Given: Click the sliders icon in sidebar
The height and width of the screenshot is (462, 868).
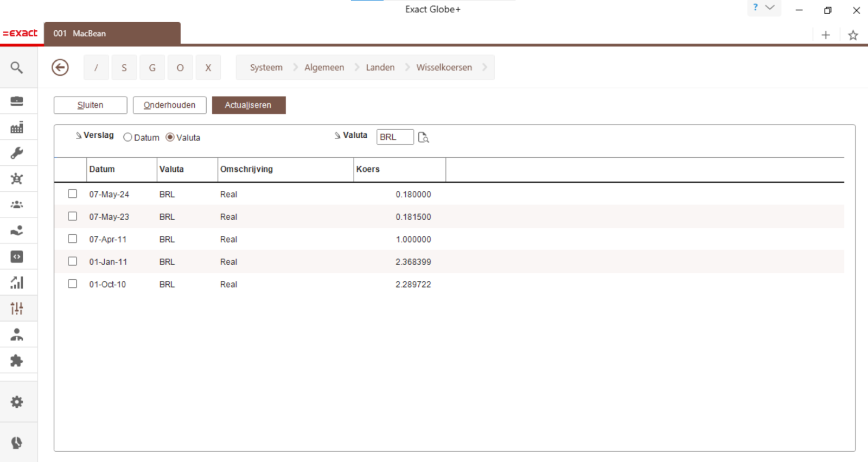Looking at the screenshot, I should coord(17,309).
